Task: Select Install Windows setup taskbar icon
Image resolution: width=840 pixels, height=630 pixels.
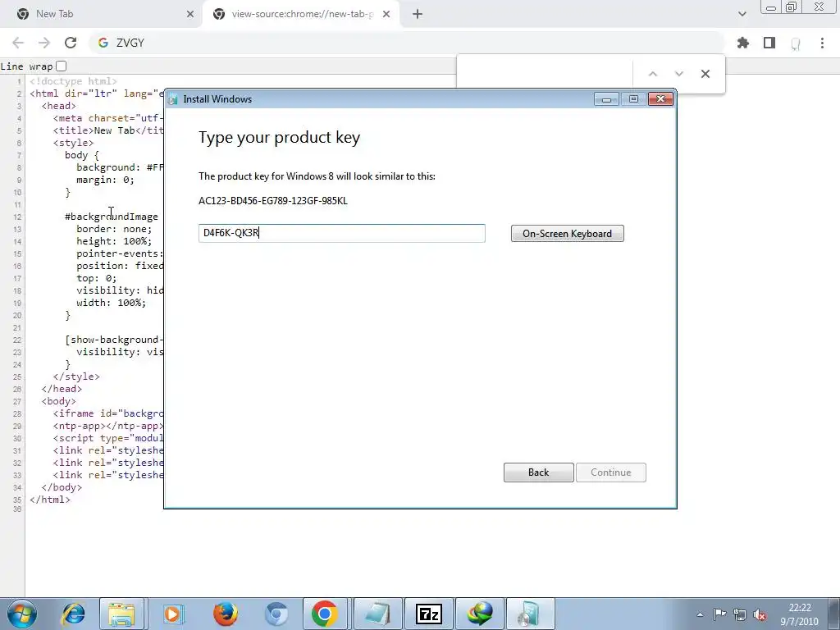Action: tap(531, 614)
